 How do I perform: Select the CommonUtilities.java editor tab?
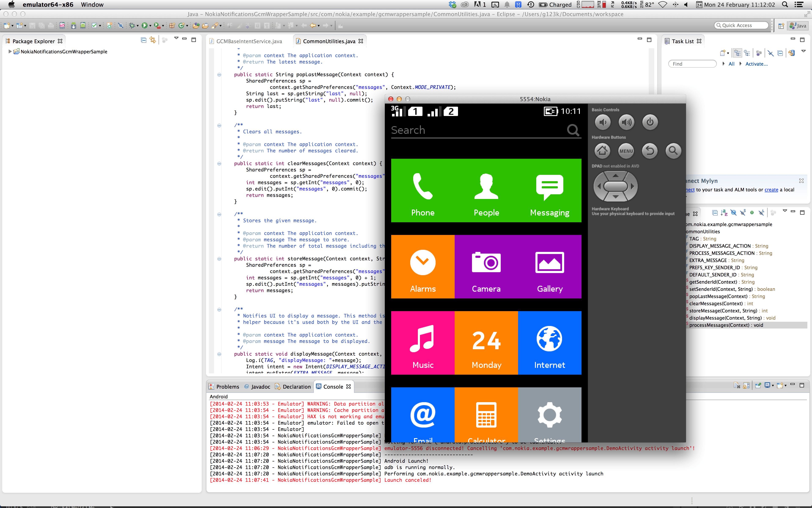(x=329, y=41)
